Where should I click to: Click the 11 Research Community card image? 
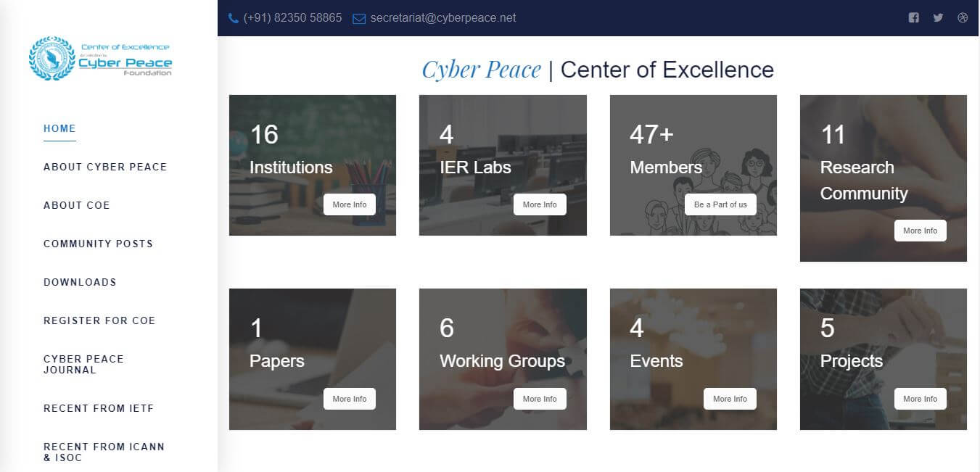(884, 178)
